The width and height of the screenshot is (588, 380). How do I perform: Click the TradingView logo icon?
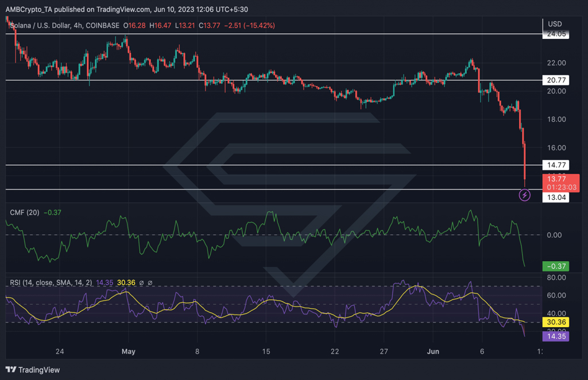coord(11,370)
